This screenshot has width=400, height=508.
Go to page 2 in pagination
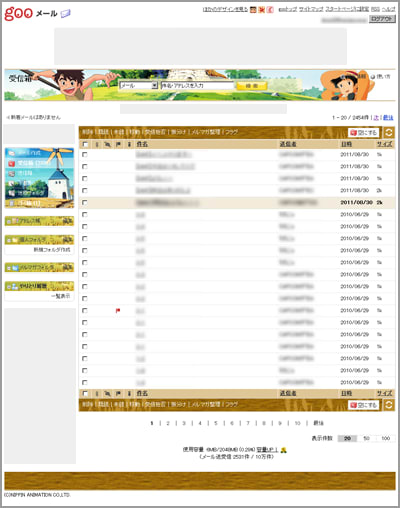coord(168,423)
